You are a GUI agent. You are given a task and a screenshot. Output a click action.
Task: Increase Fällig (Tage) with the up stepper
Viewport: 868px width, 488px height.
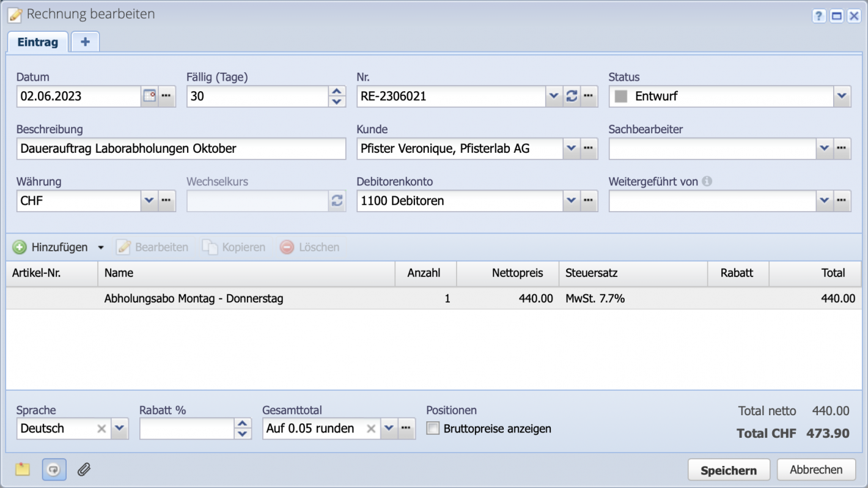click(336, 91)
